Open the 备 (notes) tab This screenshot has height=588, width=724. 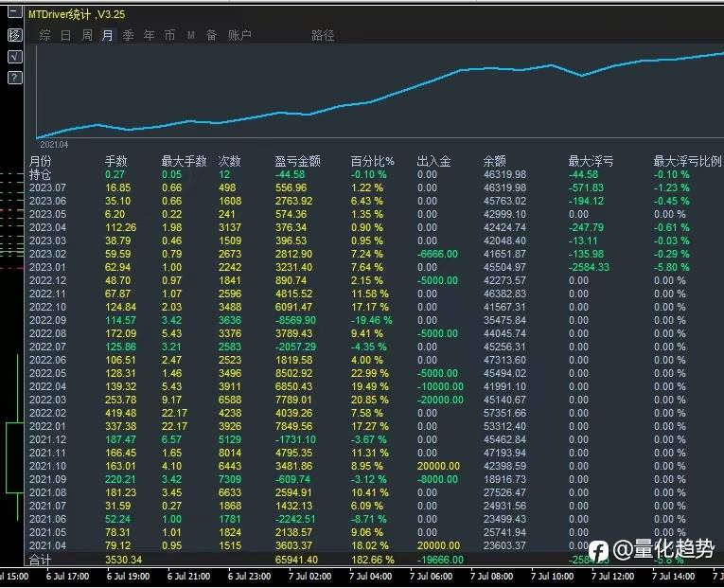211,36
